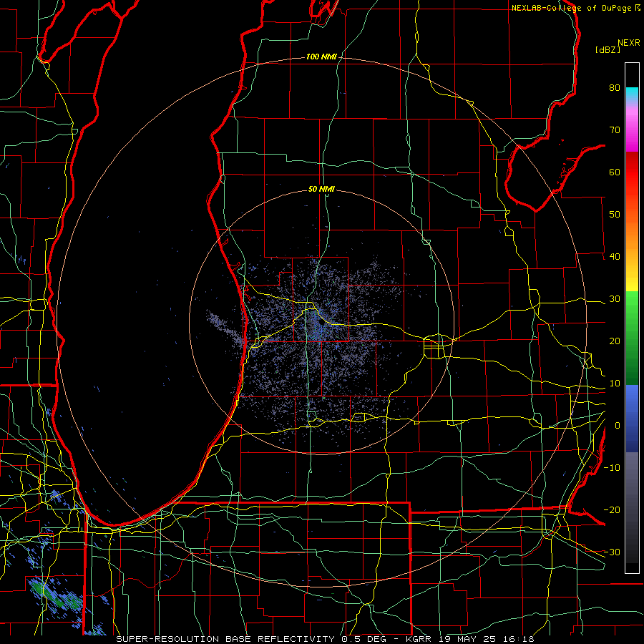Click the '50 NMI' range ring label
The width and height of the screenshot is (644, 644).
(321, 190)
